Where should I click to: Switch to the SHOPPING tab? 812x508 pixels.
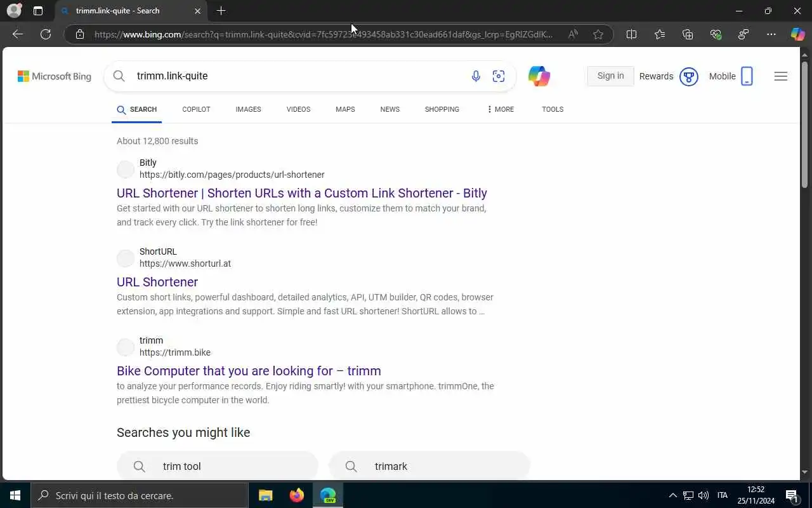click(x=442, y=109)
